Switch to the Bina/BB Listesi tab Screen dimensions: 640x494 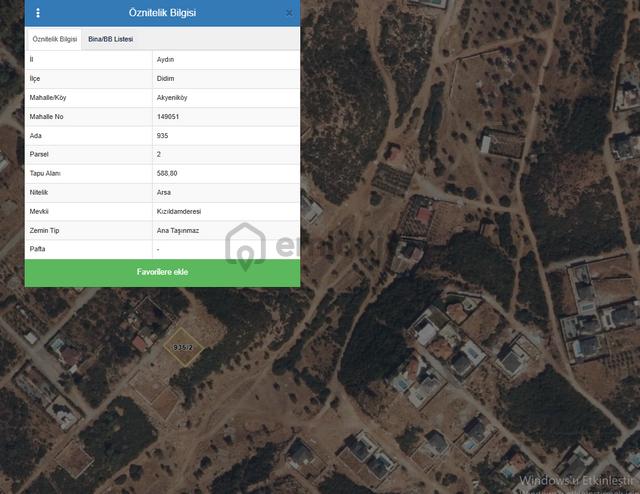point(111,39)
